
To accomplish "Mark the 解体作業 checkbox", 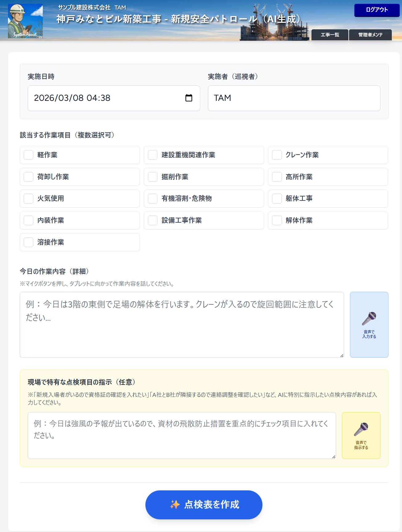I will coord(277,220).
